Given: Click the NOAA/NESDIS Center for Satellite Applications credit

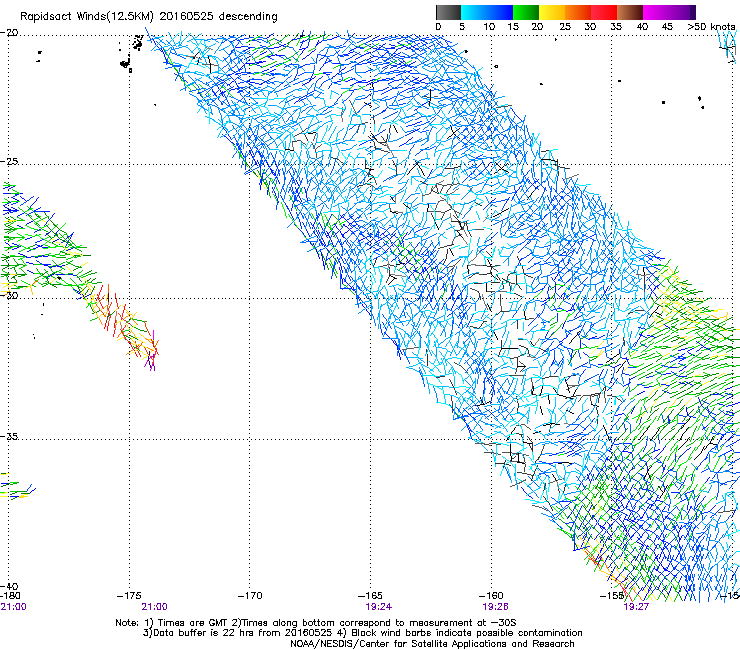Looking at the screenshot, I should pyautogui.click(x=432, y=644).
